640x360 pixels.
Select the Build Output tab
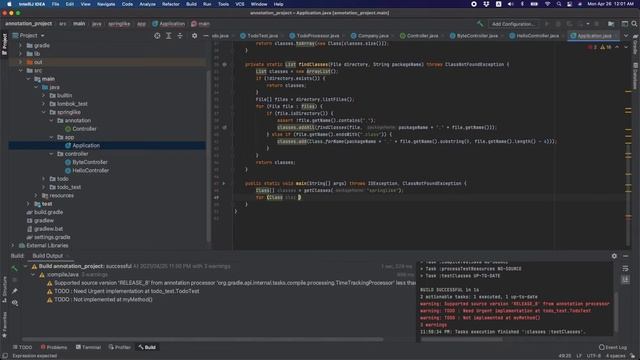pos(48,256)
